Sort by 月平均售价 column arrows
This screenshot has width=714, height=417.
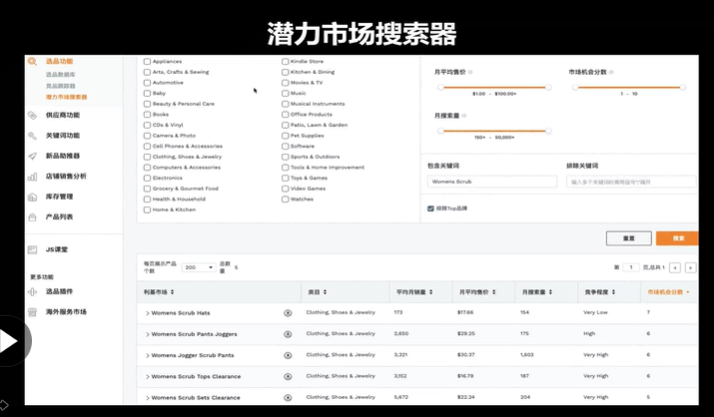[494, 292]
